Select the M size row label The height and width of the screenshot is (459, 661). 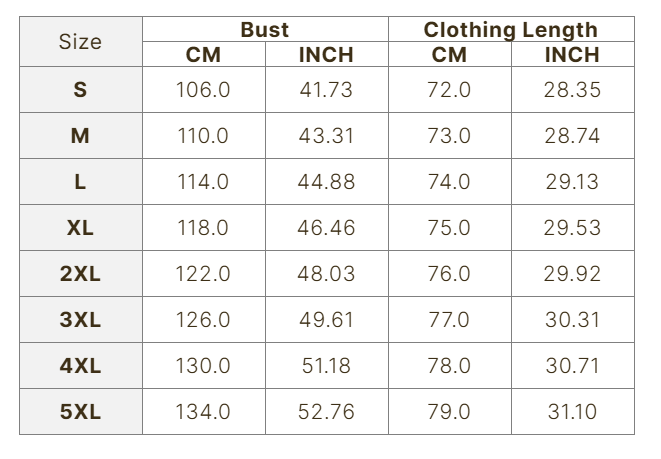tap(80, 136)
